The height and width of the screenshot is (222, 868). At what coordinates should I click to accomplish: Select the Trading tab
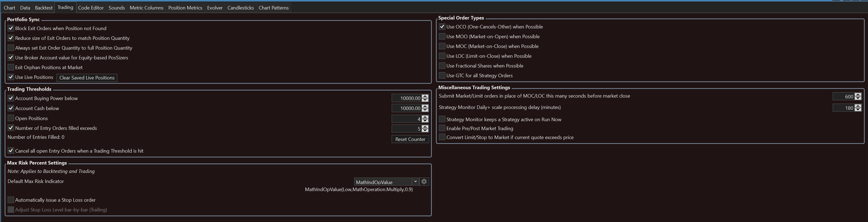pyautogui.click(x=65, y=7)
